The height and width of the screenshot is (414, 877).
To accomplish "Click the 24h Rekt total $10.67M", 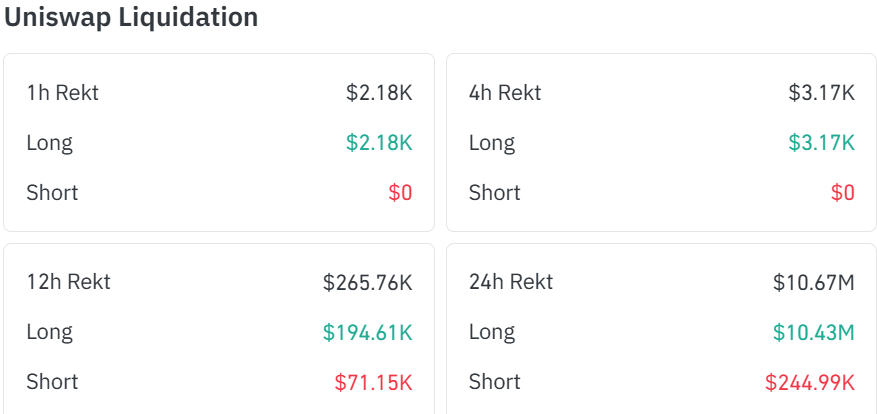I will point(814,282).
